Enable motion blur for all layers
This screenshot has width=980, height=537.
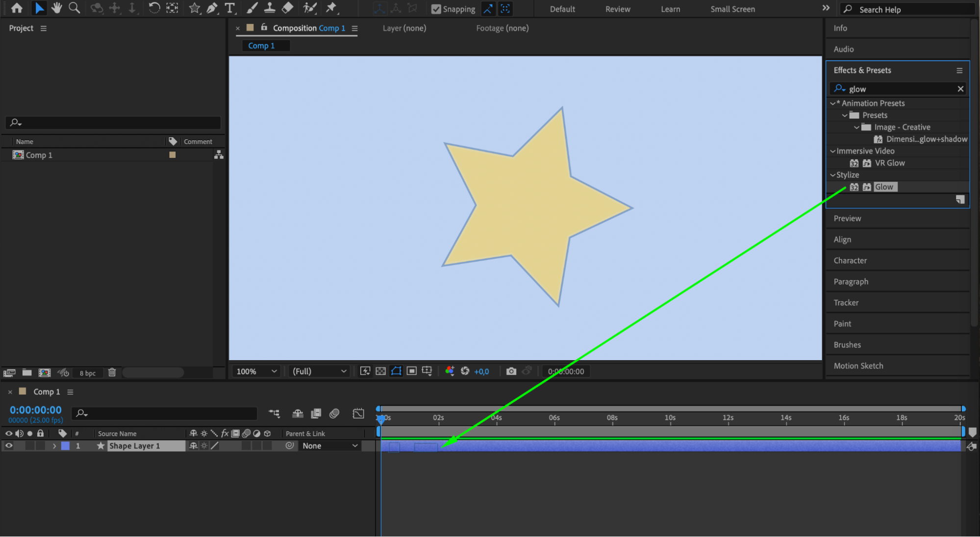coord(334,414)
